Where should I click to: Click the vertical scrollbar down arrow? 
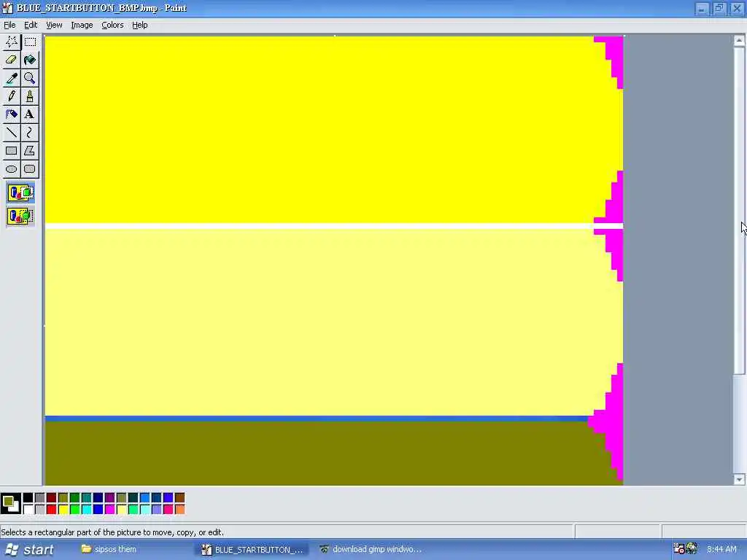point(739,480)
